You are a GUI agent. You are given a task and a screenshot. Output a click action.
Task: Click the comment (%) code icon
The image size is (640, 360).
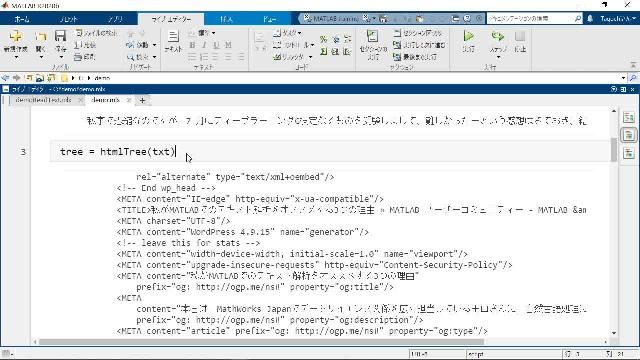[324, 40]
